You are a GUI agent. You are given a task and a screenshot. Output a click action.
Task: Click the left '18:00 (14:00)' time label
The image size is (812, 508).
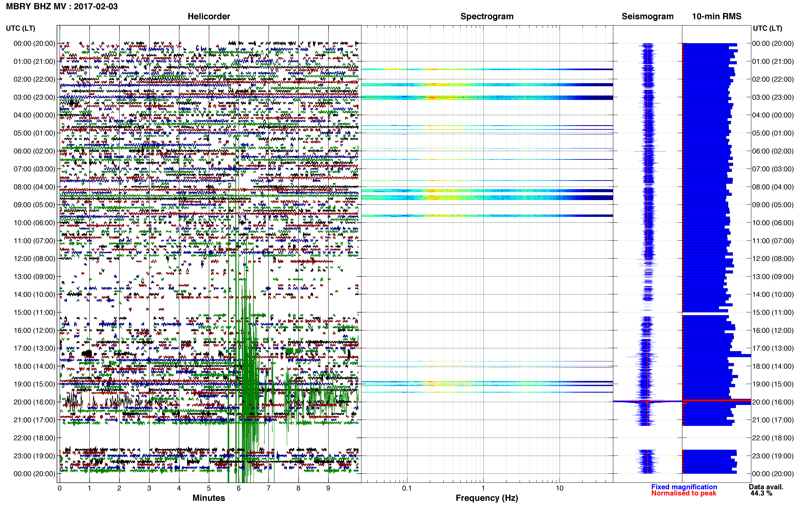click(34, 366)
